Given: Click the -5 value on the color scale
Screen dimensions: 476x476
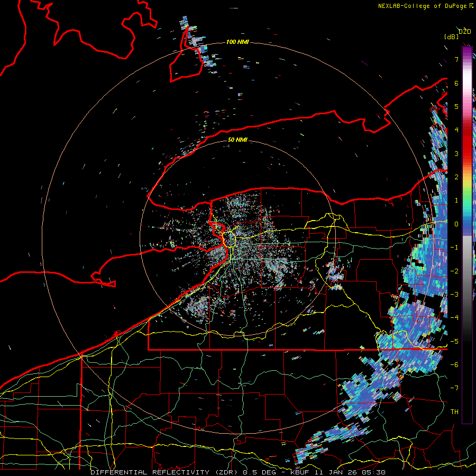Looking at the screenshot, I should pos(454,341).
